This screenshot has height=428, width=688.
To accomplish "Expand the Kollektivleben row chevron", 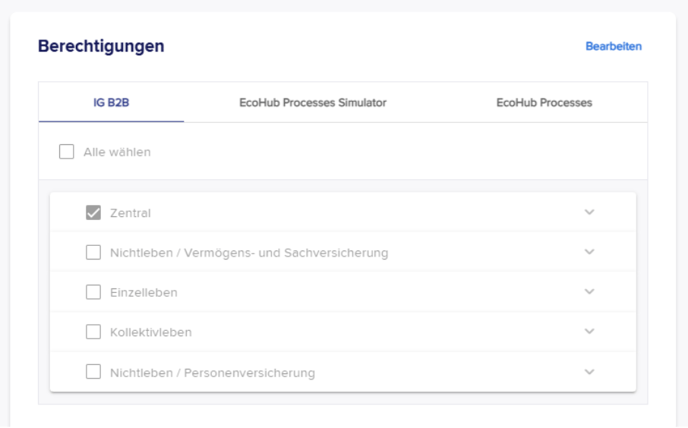I will tap(589, 331).
